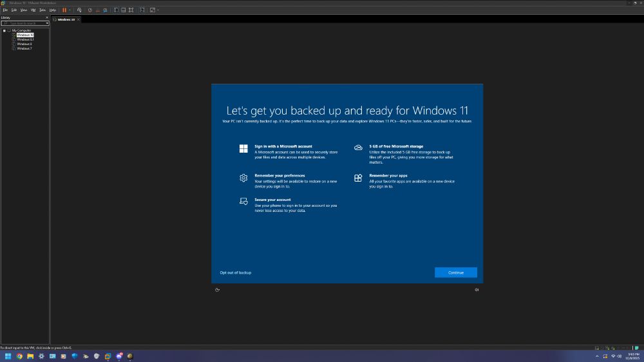Switch to the Windows 10 VM tab
Screen dimensions: 644x362
point(66,19)
